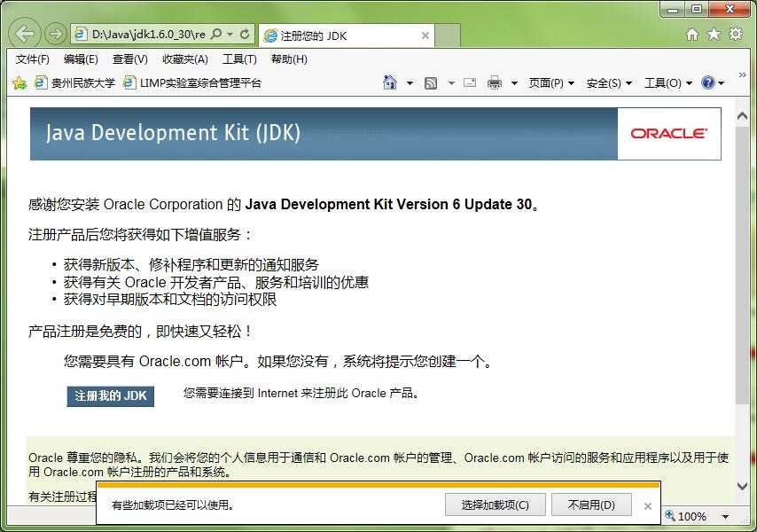Image resolution: width=757 pixels, height=532 pixels.
Task: Click the Forward navigation arrow
Action: pyautogui.click(x=55, y=35)
